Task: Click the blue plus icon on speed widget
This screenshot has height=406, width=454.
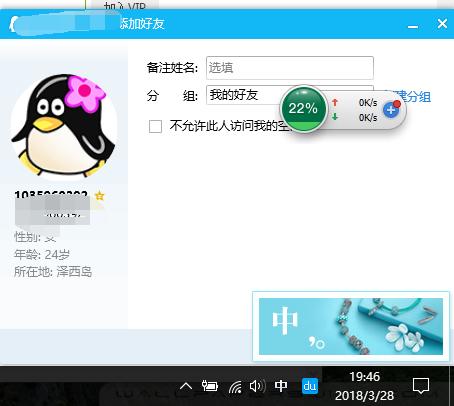Action: click(x=391, y=109)
